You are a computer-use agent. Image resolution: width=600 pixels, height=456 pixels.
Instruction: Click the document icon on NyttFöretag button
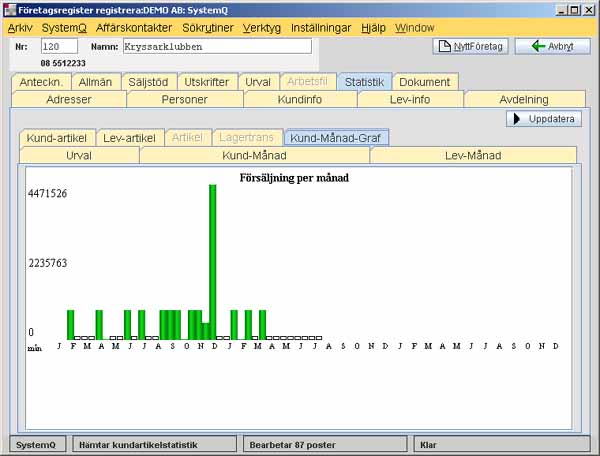[444, 46]
